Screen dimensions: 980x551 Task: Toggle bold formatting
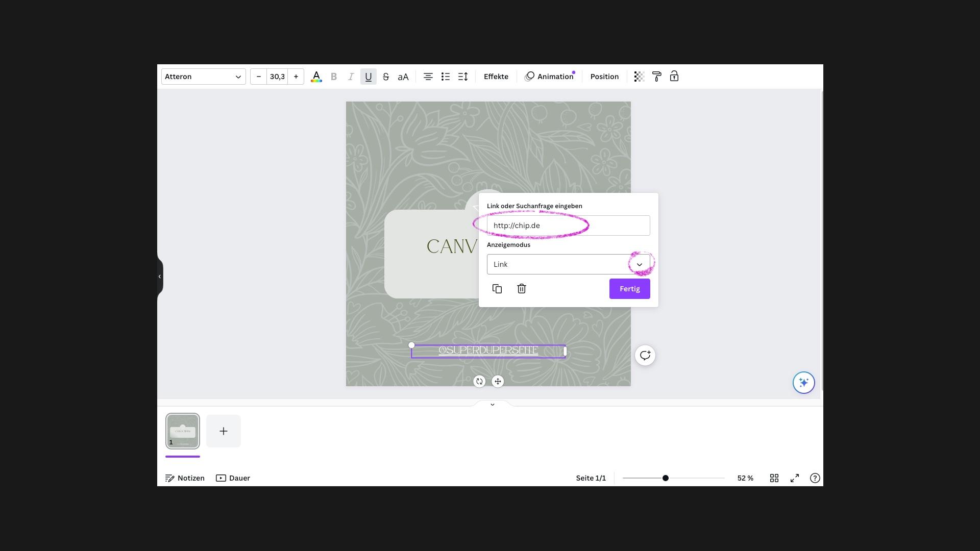coord(334,77)
